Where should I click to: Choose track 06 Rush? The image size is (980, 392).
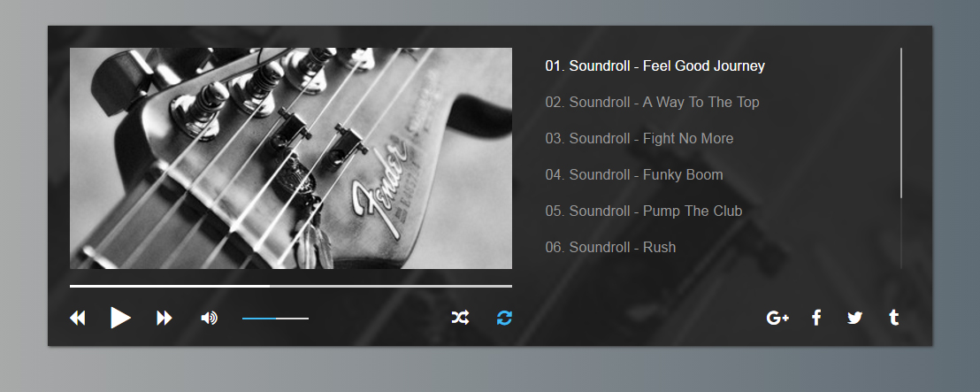click(610, 247)
